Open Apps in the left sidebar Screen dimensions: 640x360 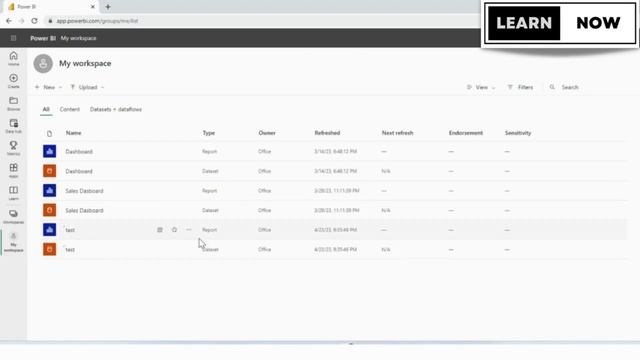pos(13,170)
